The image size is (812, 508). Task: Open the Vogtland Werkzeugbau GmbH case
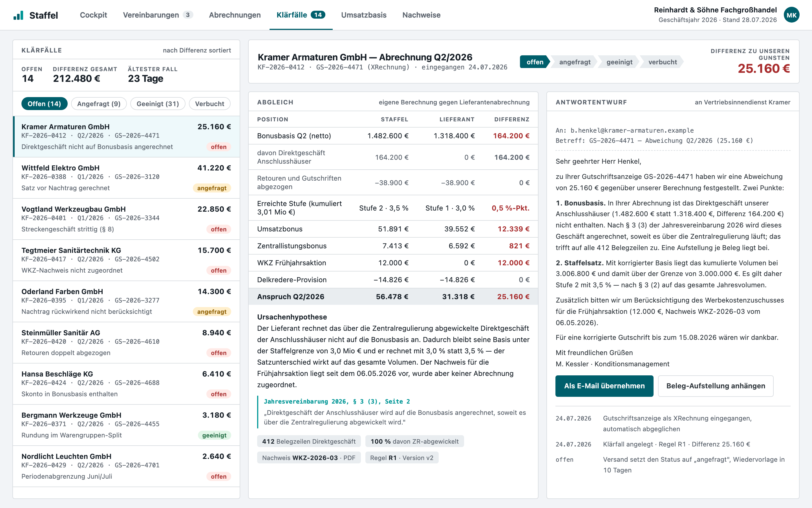[126, 219]
